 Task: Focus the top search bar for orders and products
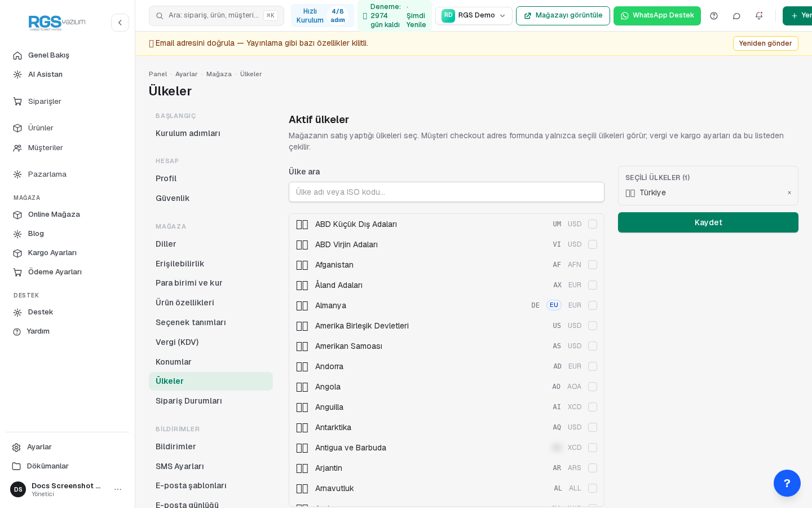217,16
